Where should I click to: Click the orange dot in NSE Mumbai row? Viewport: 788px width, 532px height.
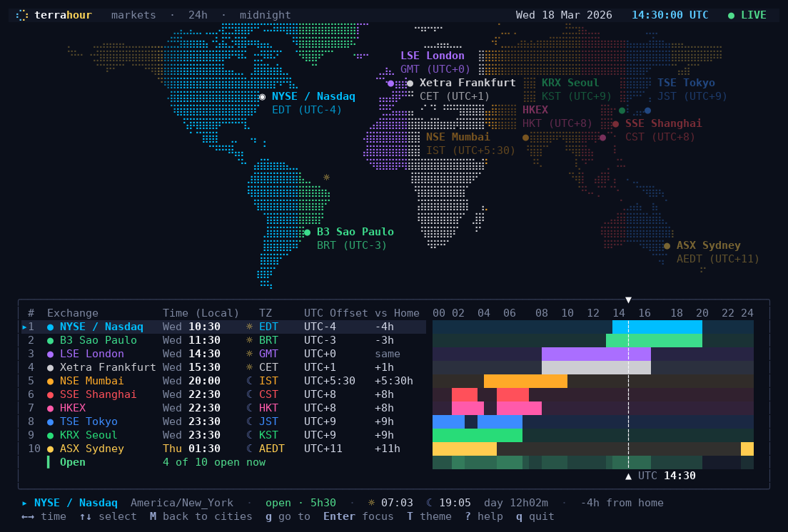click(x=50, y=382)
